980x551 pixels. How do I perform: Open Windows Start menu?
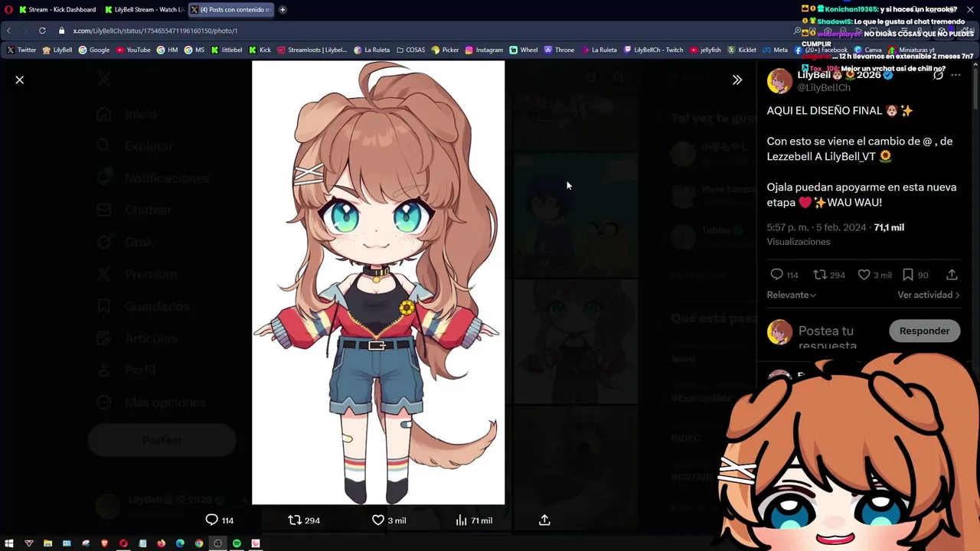coord(9,543)
